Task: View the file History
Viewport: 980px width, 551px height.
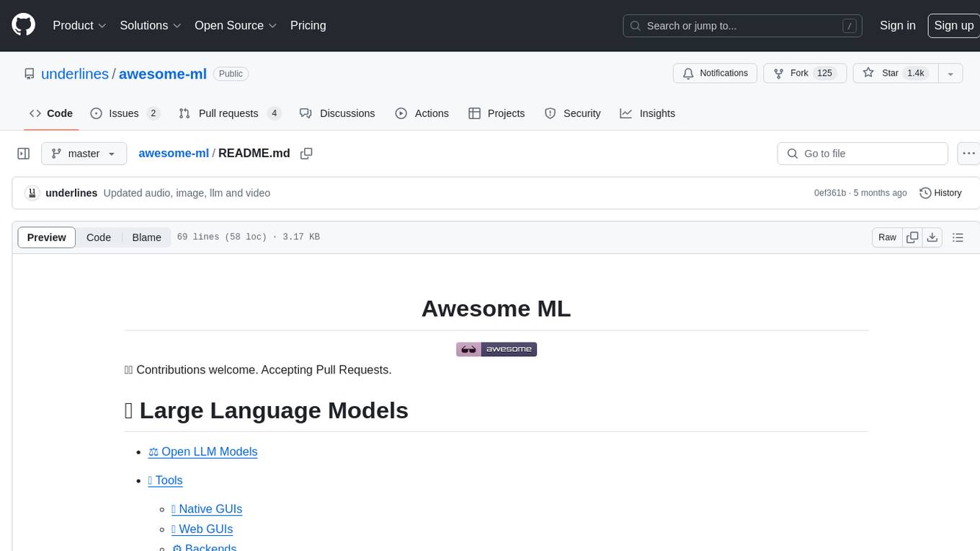Action: tap(941, 193)
